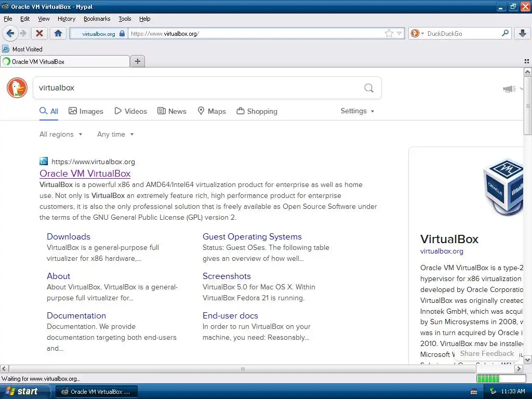Screen dimensions: 532x399
Task: Open the Screenshots sitelink
Action: click(x=227, y=276)
